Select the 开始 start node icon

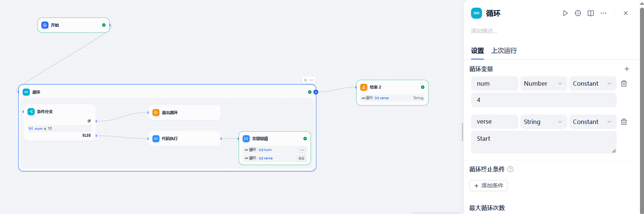click(45, 25)
